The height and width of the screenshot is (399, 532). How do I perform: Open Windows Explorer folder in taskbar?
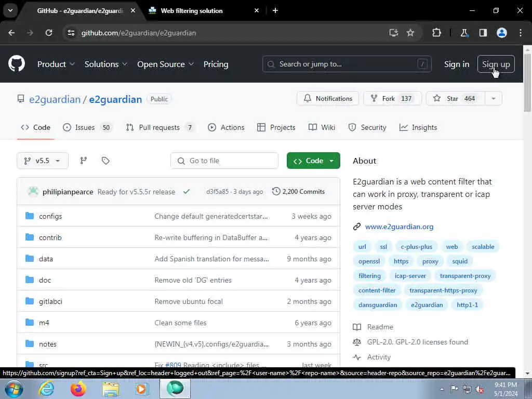pyautogui.click(x=111, y=389)
